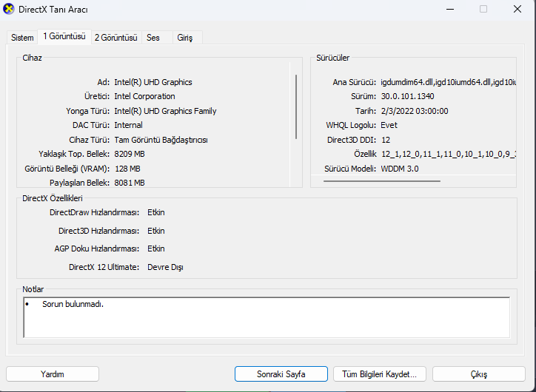Click the driver date 2/3/2022 03:00:00
Image resolution: width=536 pixels, height=392 pixels.
[x=415, y=111]
